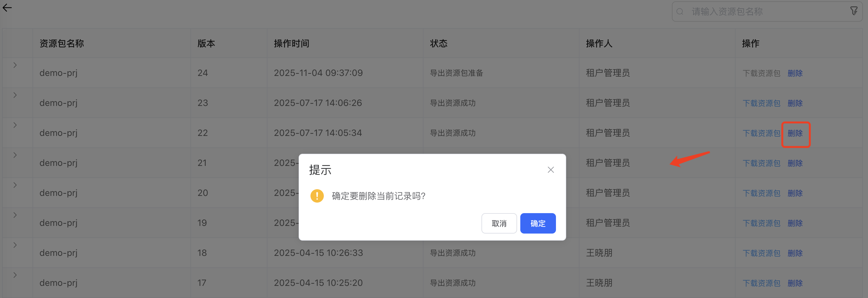Click the back arrow icon
This screenshot has height=298, width=868.
(7, 8)
